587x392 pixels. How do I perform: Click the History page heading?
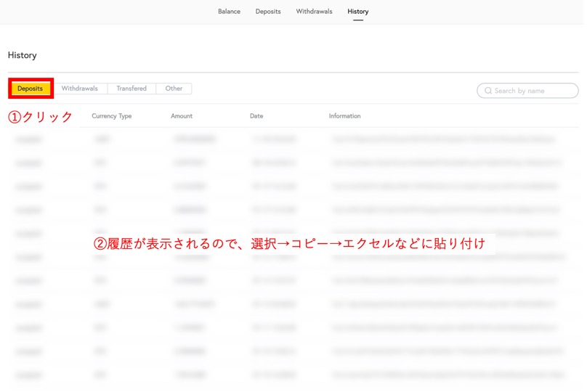23,55
